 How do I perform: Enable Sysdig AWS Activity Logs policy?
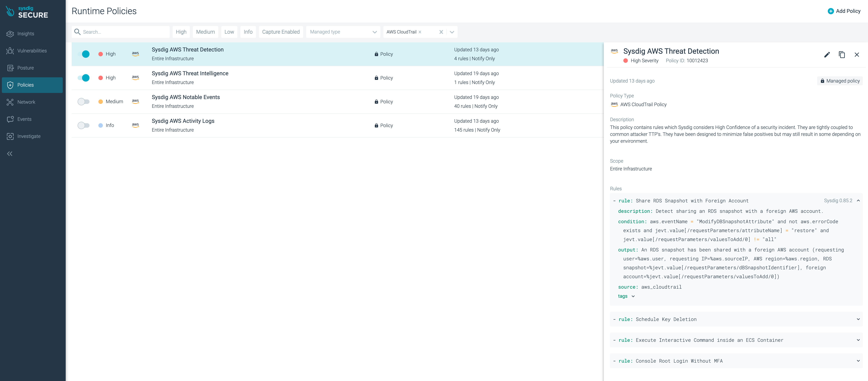[x=84, y=125]
